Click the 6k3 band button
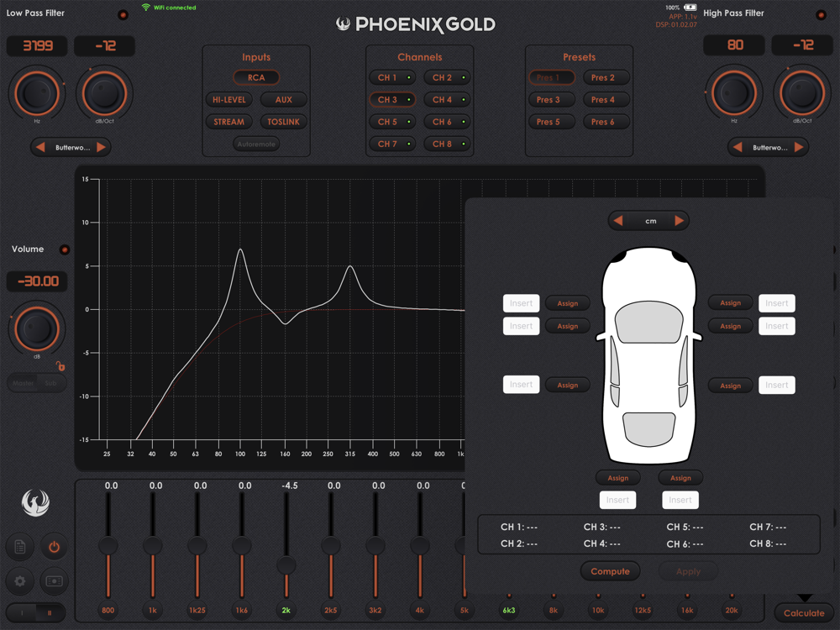 point(509,610)
